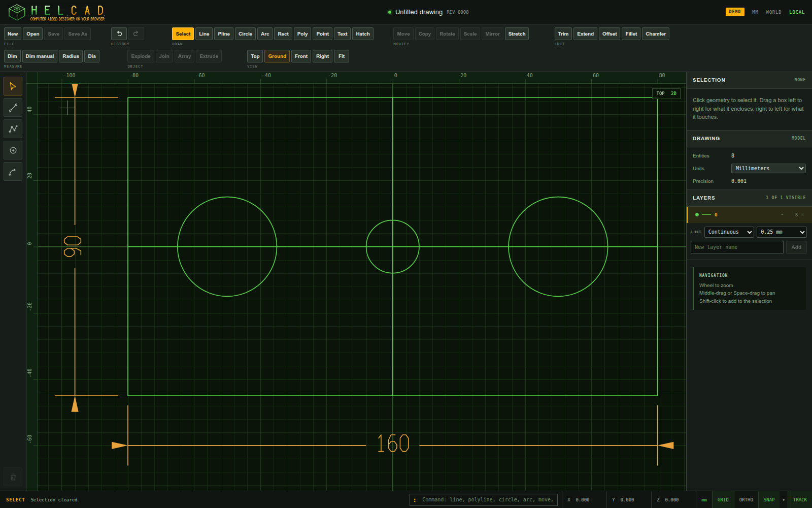Pick the circle tool icon in left sidebar
Image resolution: width=812 pixels, height=508 pixels.
(13, 150)
